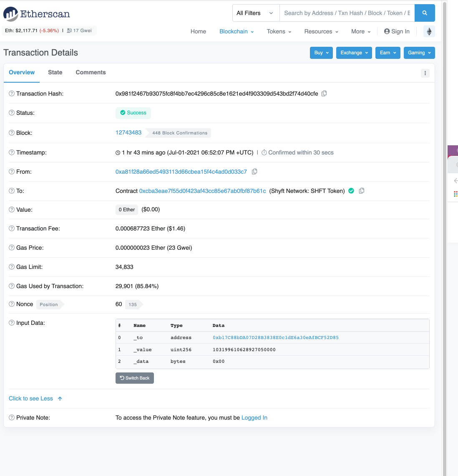Click the Position label next to Nonce

pyautogui.click(x=49, y=304)
